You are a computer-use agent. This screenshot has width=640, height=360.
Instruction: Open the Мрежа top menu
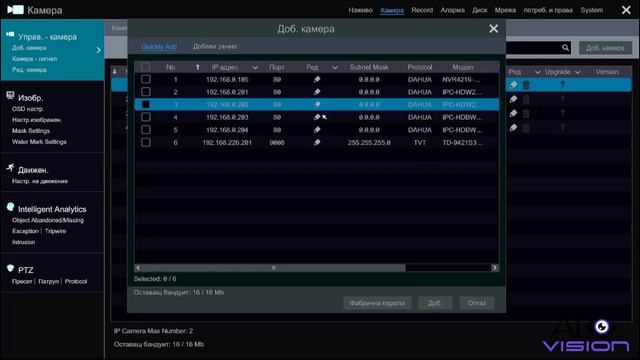tap(505, 10)
